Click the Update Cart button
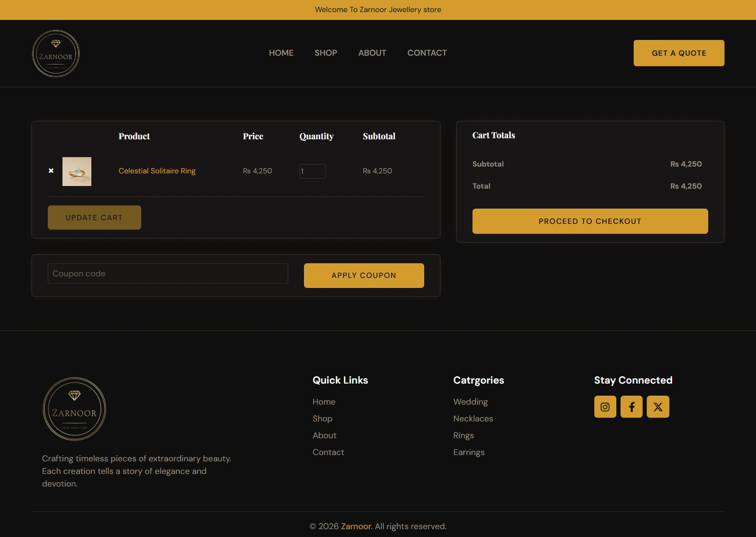The height and width of the screenshot is (537, 756). [x=94, y=218]
